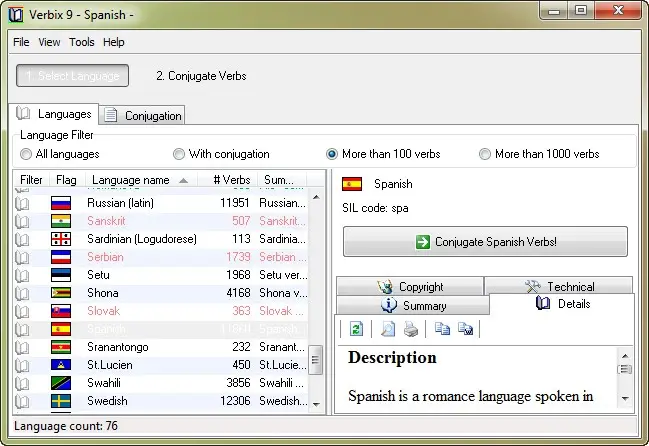
Task: Click the language list scroll up arrow
Action: click(316, 197)
